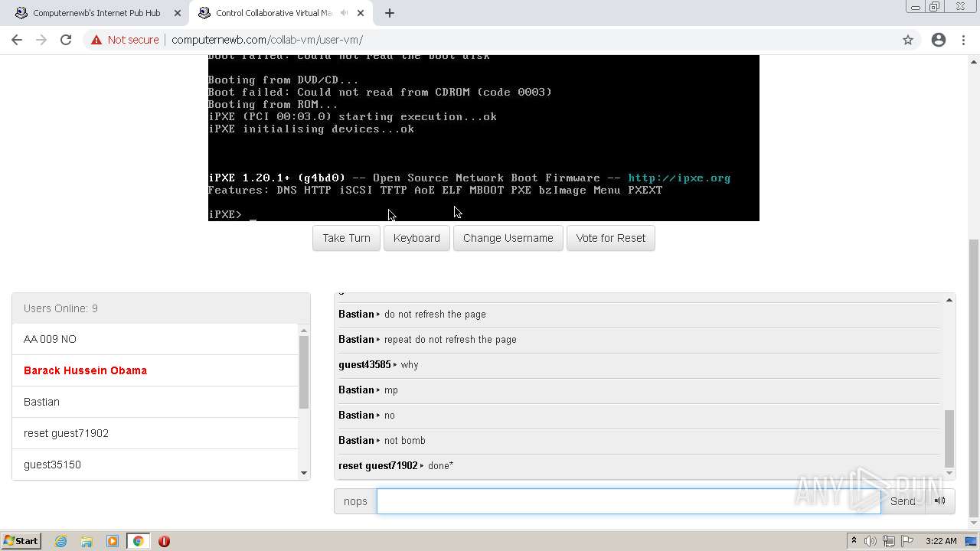Open network status tray icon
The width and height of the screenshot is (980, 551).
889,541
